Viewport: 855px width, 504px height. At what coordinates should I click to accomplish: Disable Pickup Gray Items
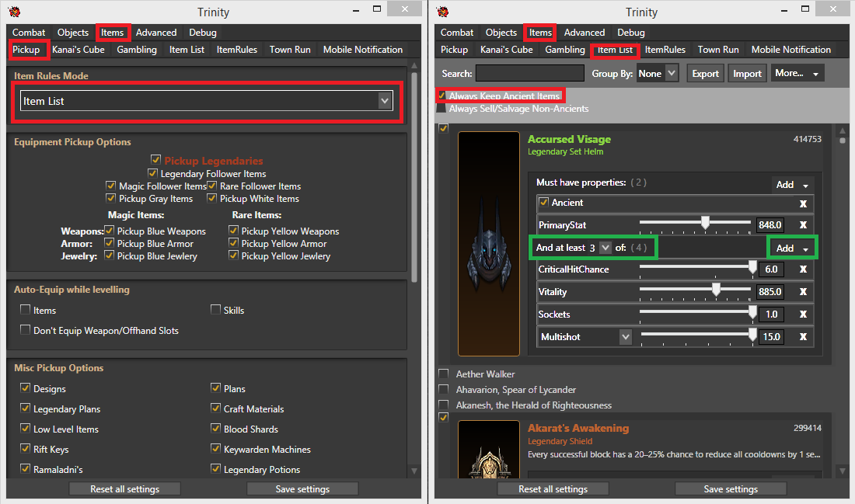pyautogui.click(x=110, y=198)
